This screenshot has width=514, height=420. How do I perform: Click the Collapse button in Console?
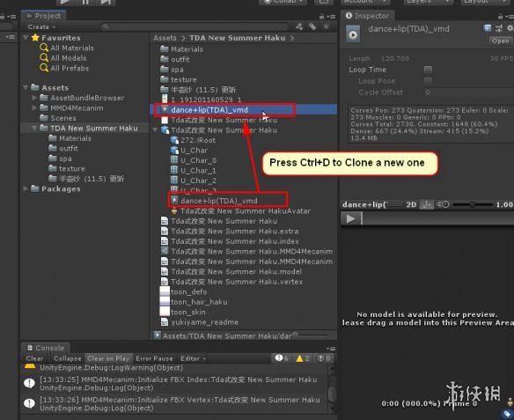67,358
